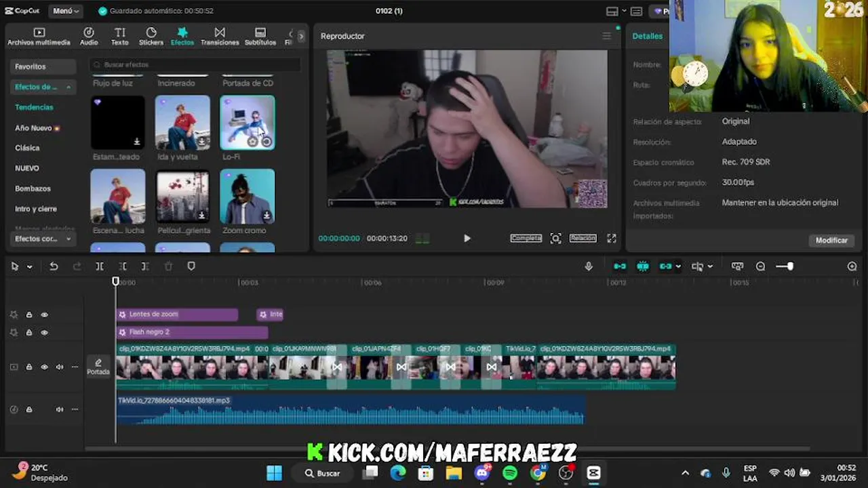
Task: Open the linkage options dropdown arrow
Action: point(677,267)
